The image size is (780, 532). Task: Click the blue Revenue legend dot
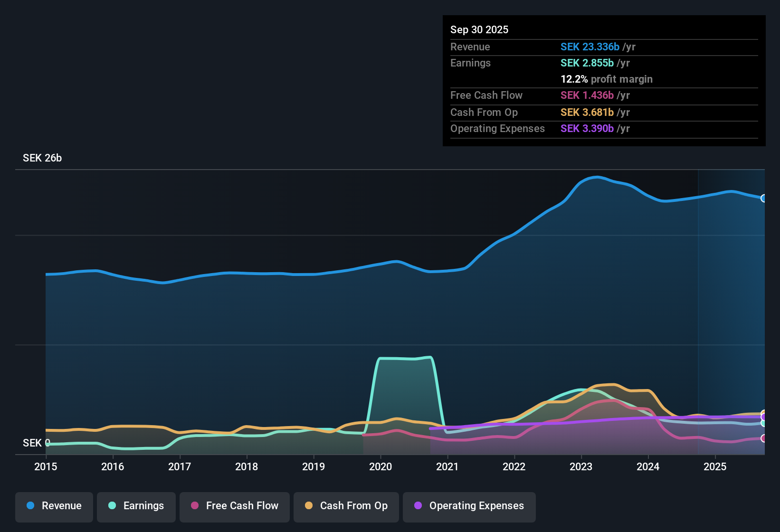coord(30,506)
